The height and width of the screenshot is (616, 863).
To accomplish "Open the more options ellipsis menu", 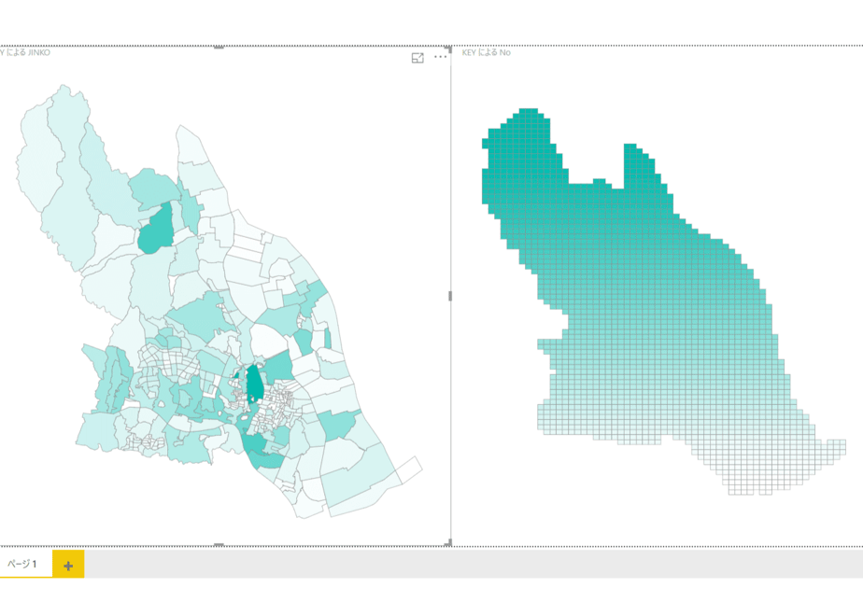I will [440, 57].
